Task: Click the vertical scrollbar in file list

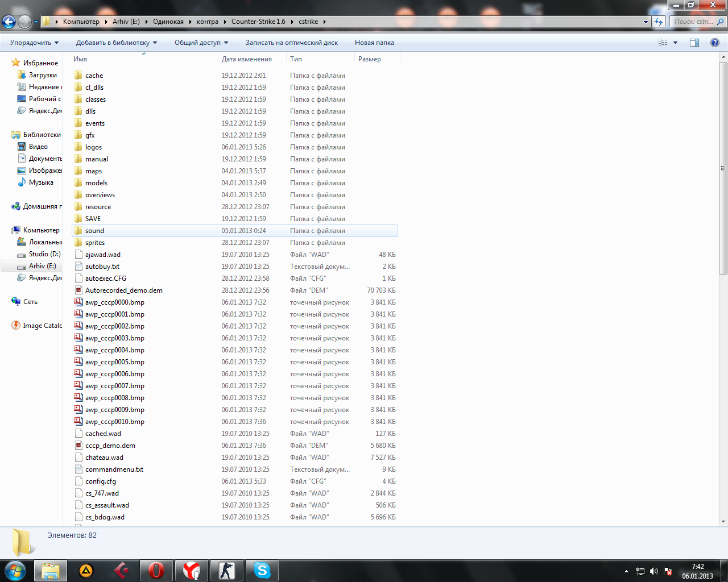Action: pyautogui.click(x=723, y=168)
